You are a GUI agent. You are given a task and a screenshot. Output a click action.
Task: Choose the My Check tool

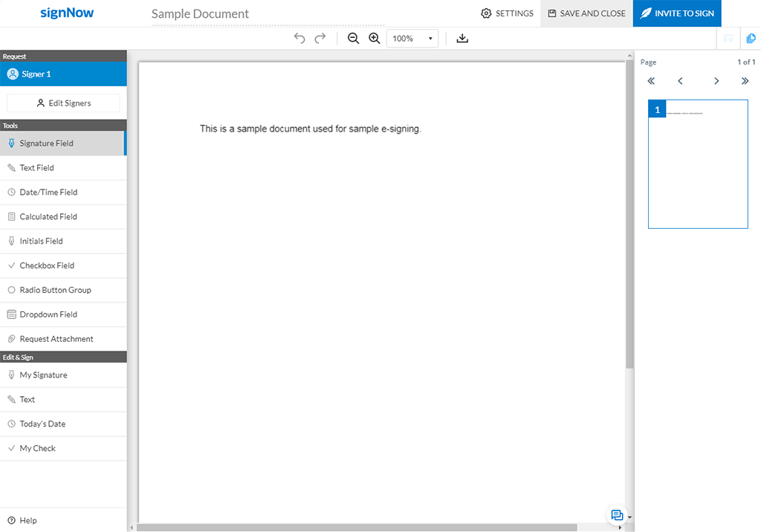[x=37, y=448]
